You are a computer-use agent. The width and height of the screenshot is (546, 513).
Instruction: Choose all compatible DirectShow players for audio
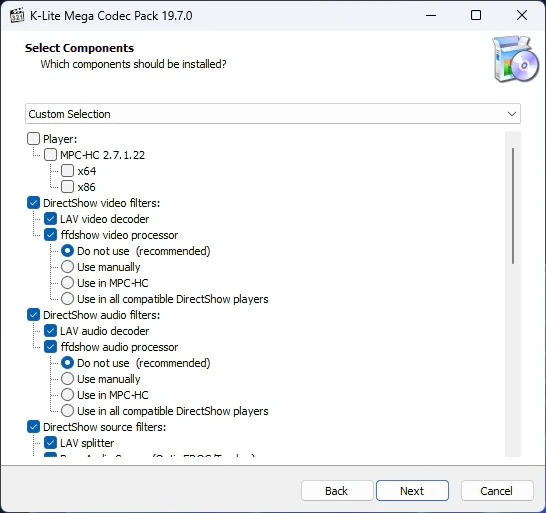68,411
